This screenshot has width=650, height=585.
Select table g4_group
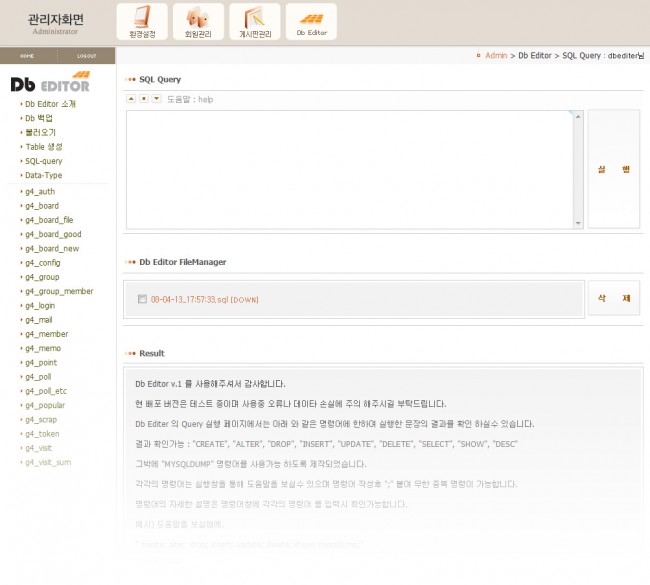point(42,277)
